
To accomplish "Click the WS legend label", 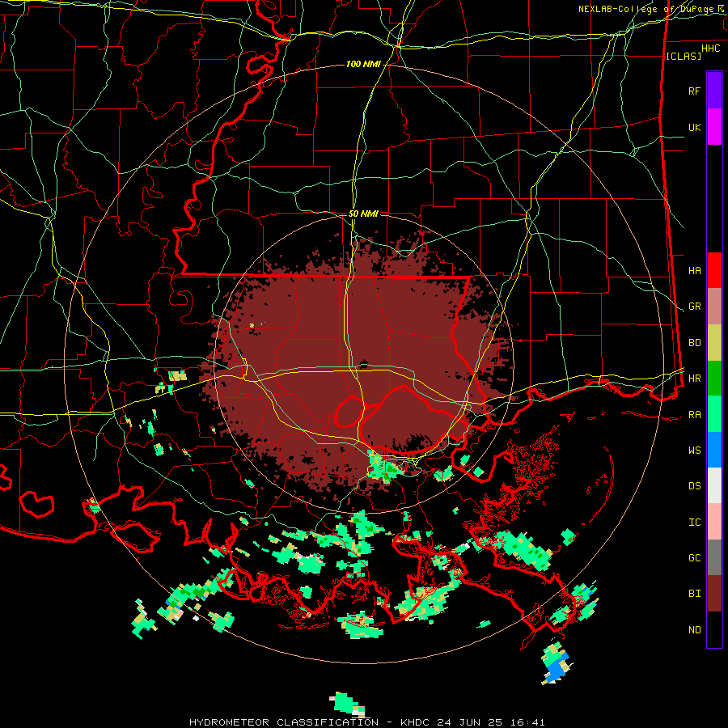I will point(694,451).
